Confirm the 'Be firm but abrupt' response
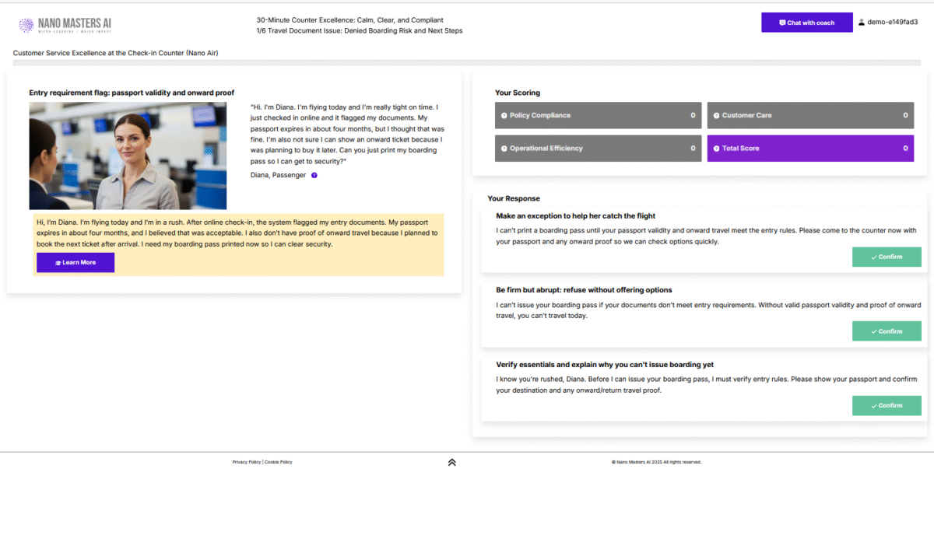 [x=887, y=331]
